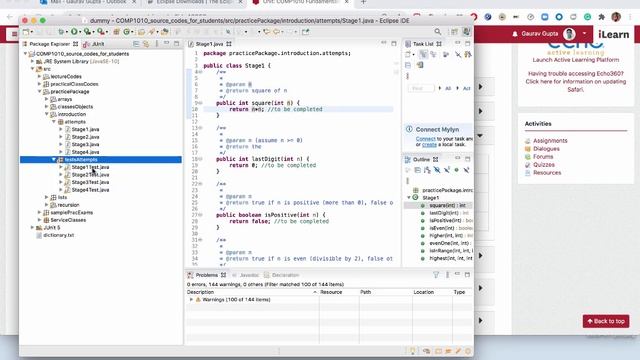Select dictionary.txt in Package Explorer
Image resolution: width=640 pixels, height=360 pixels.
[x=58, y=235]
